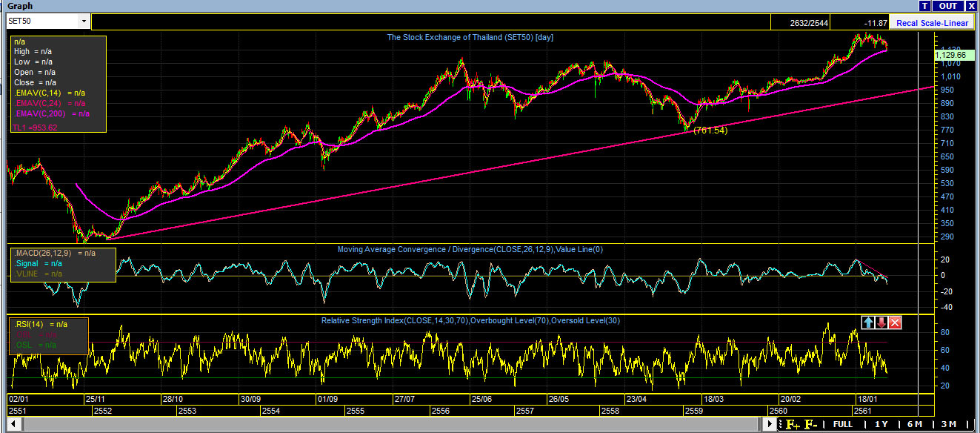The image size is (980, 433).
Task: Remove RSI panel with red X icon
Action: [895, 322]
